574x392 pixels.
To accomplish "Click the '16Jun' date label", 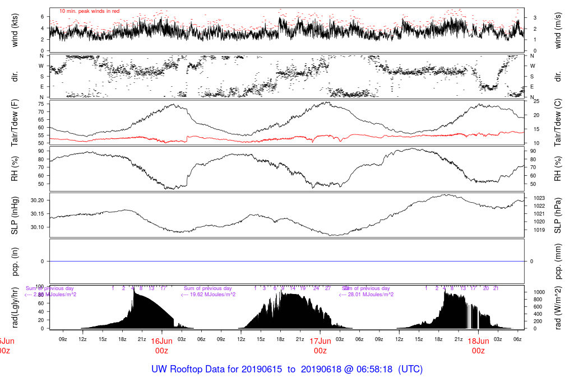I will pyautogui.click(x=161, y=341).
